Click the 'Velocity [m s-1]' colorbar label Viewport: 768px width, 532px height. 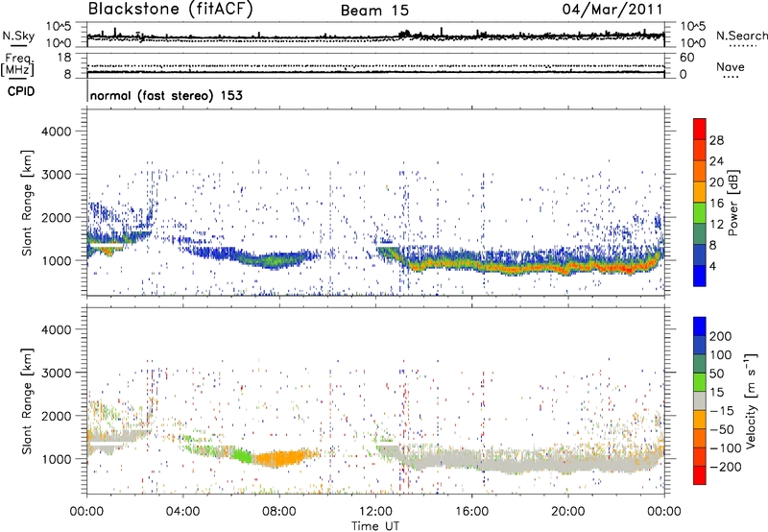[x=751, y=400]
